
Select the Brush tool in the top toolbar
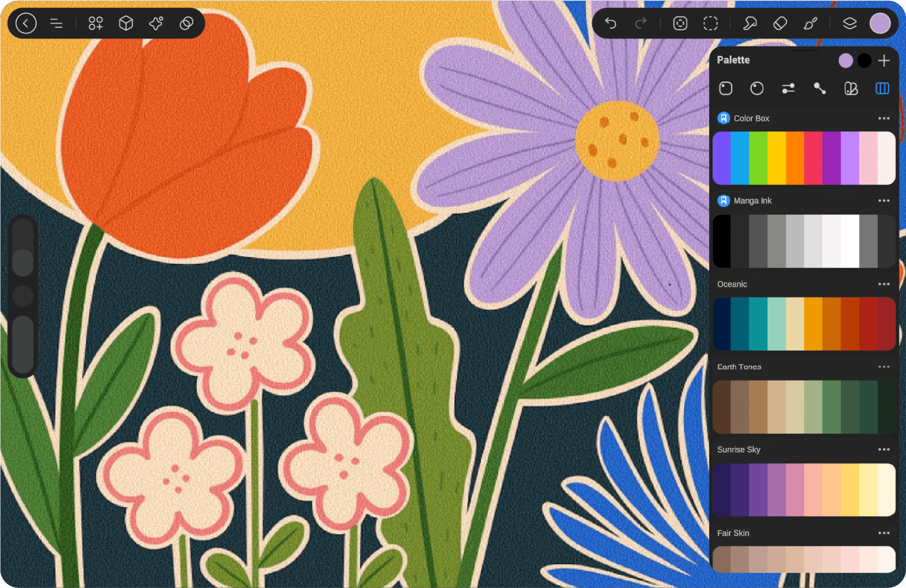pos(810,23)
